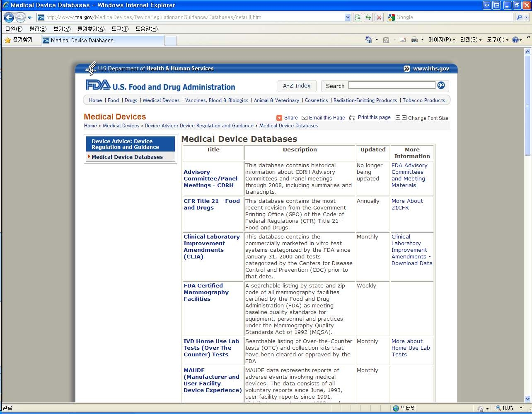Expand the Print dropdown arrow
The image size is (532, 414).
coord(422,40)
